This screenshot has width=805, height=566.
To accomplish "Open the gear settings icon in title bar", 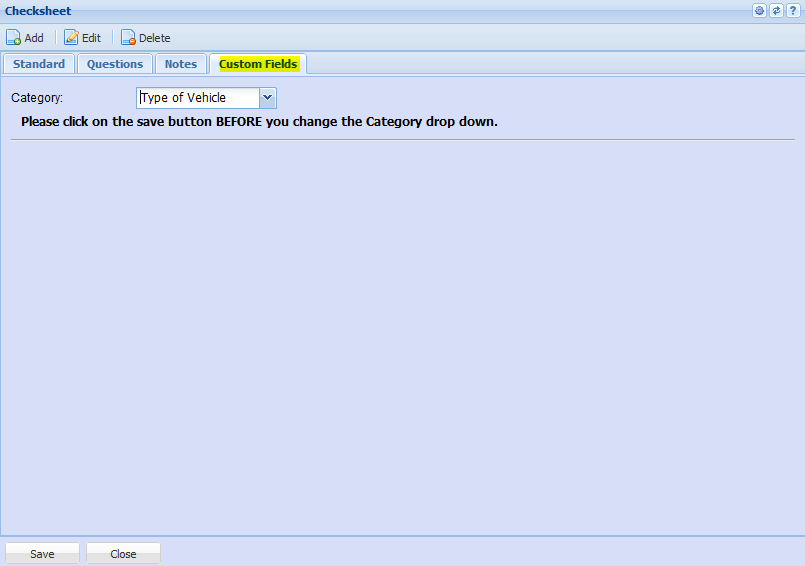I will pyautogui.click(x=760, y=10).
